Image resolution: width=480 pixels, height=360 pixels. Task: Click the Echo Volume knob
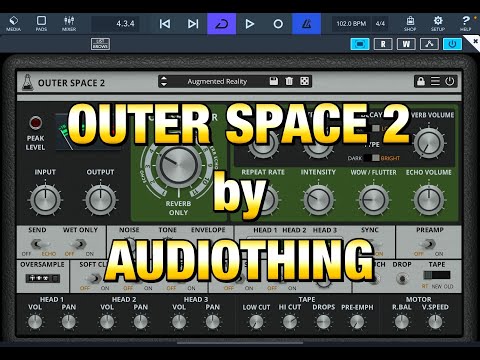coord(429,200)
